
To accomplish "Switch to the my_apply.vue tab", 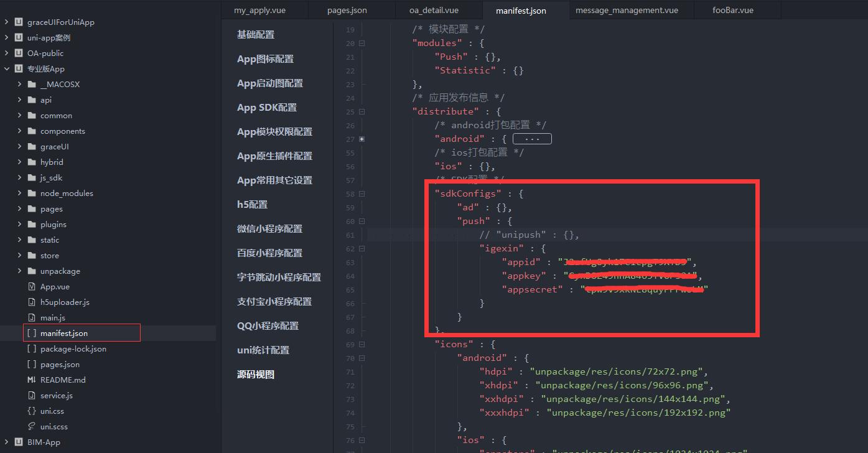I will point(264,10).
